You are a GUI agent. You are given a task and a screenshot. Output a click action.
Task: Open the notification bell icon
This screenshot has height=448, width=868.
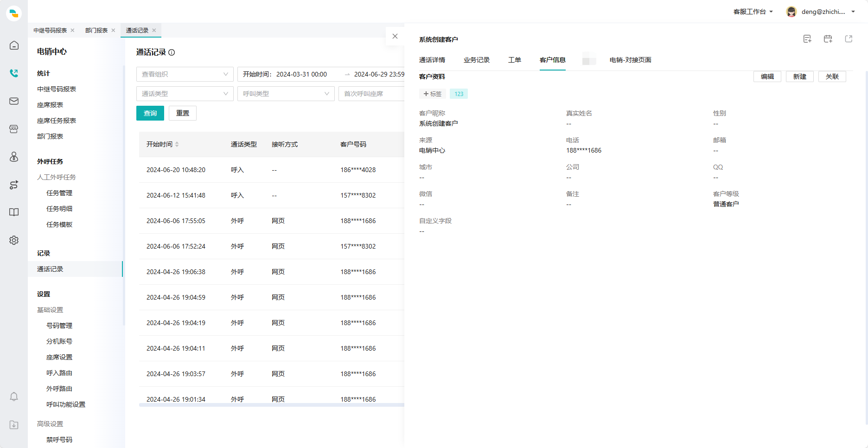(14, 397)
